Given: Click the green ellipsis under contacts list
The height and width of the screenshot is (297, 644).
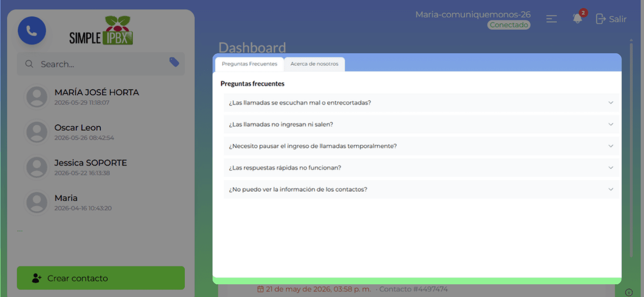Looking at the screenshot, I should click(x=20, y=231).
